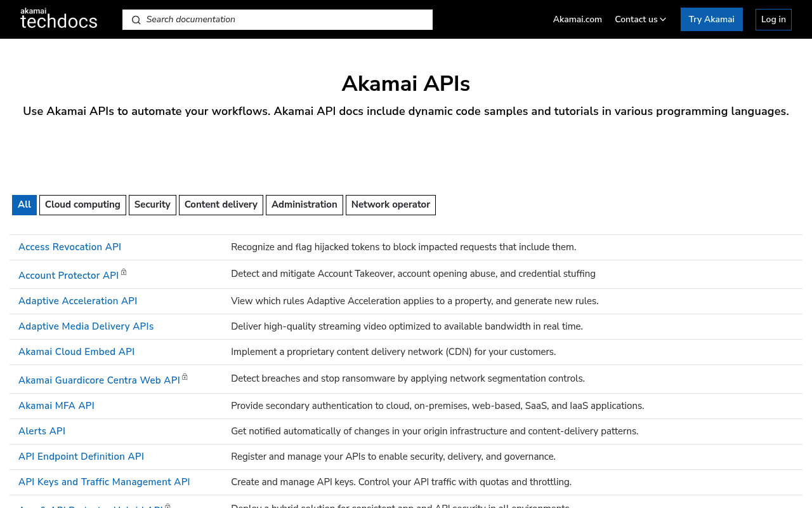This screenshot has width=812, height=508.
Task: Click description 'Deliver high-quality streaming video'
Action: 407,326
